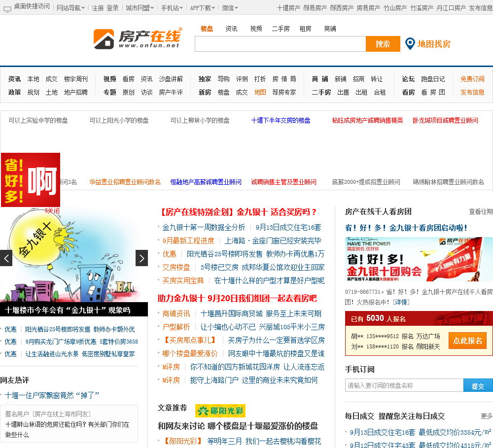Image resolution: width=493 pixels, height=448 pixels.
Task: Select the 楼盘 search tab
Action: click(207, 29)
